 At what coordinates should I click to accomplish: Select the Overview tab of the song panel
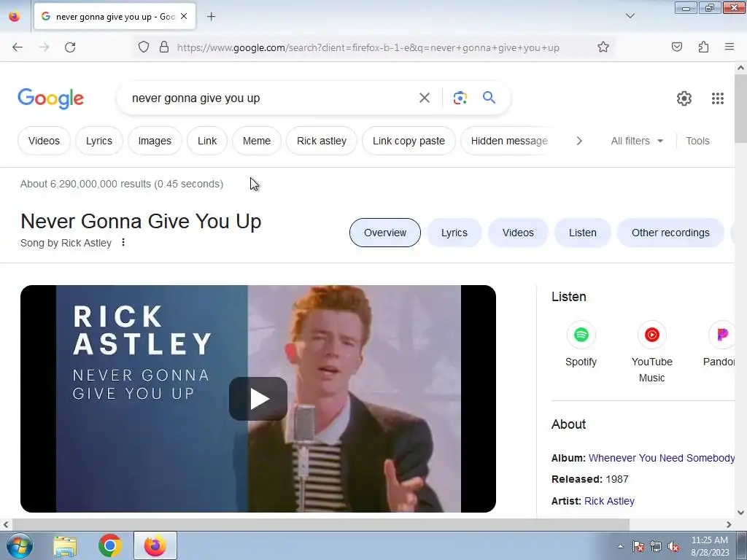coord(385,233)
